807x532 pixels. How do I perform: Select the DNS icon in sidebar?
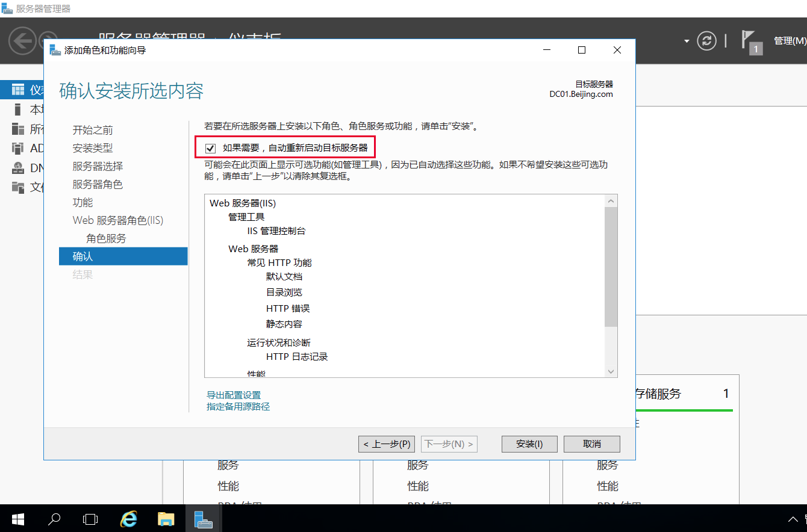click(x=18, y=168)
